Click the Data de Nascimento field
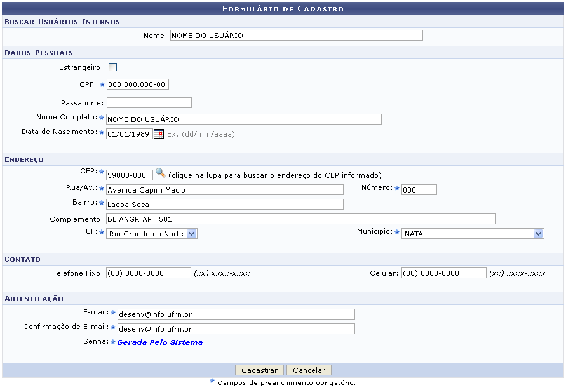 [x=129, y=134]
